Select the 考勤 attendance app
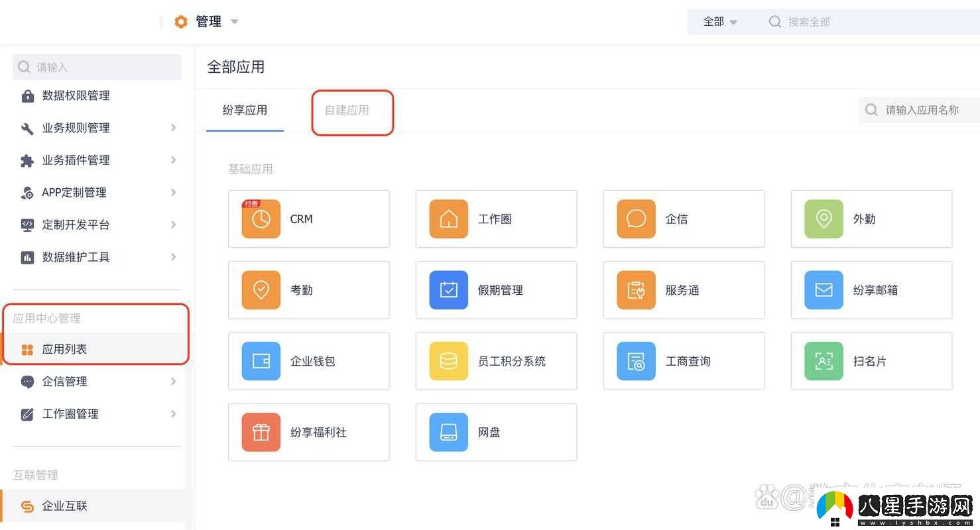 coord(308,290)
